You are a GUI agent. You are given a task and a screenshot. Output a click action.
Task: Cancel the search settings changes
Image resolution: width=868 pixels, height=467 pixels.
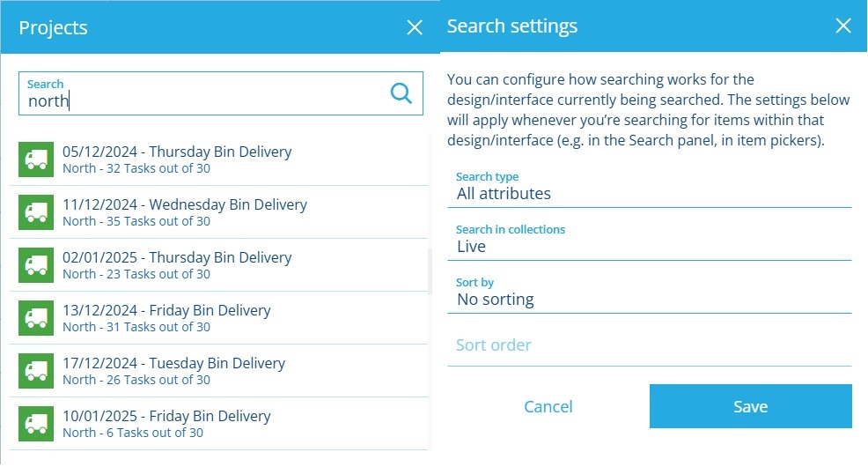(548, 406)
